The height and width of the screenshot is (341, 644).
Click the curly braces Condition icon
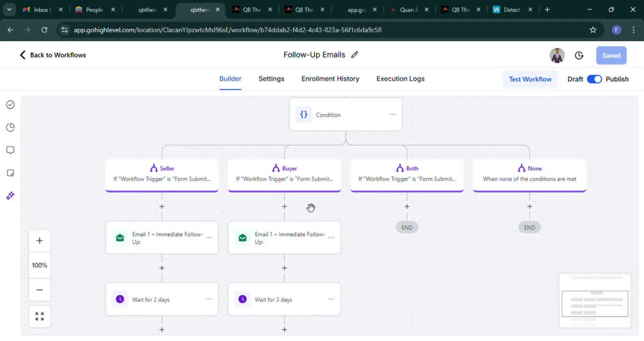[x=303, y=115]
